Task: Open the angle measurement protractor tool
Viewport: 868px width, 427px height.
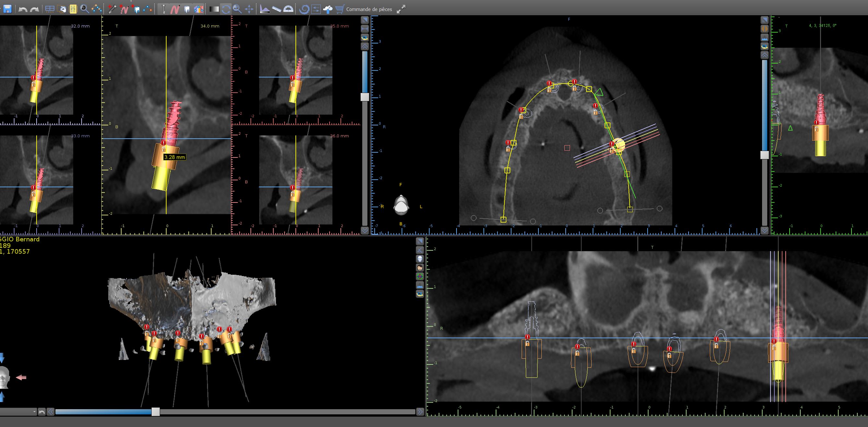Action: click(288, 9)
